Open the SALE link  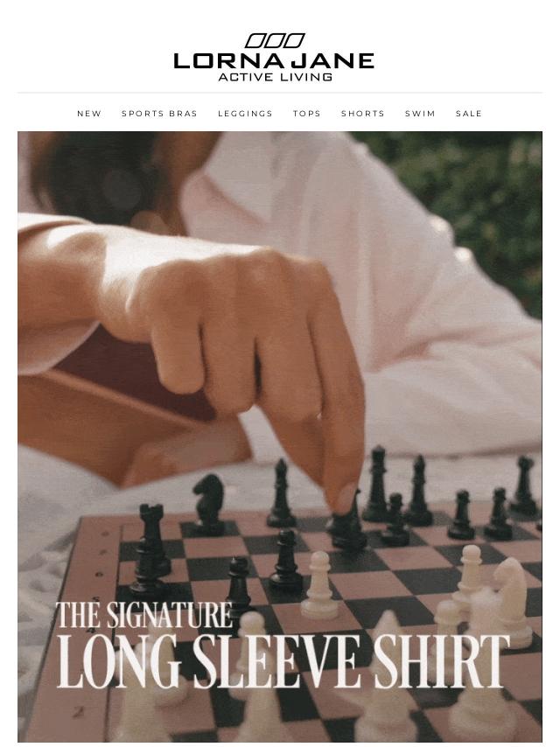click(x=468, y=114)
